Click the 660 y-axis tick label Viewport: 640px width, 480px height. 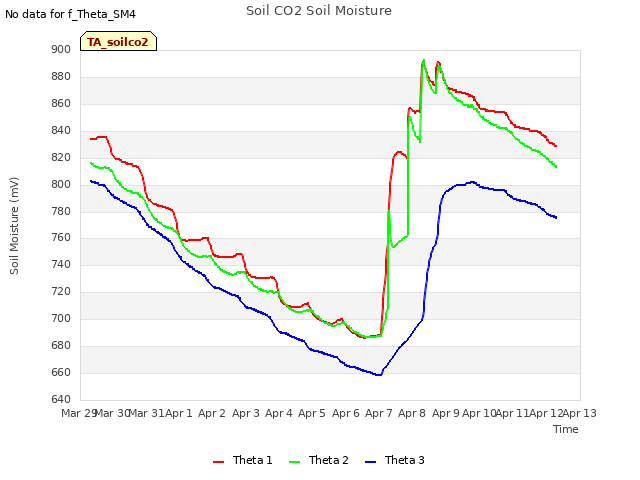coord(61,372)
